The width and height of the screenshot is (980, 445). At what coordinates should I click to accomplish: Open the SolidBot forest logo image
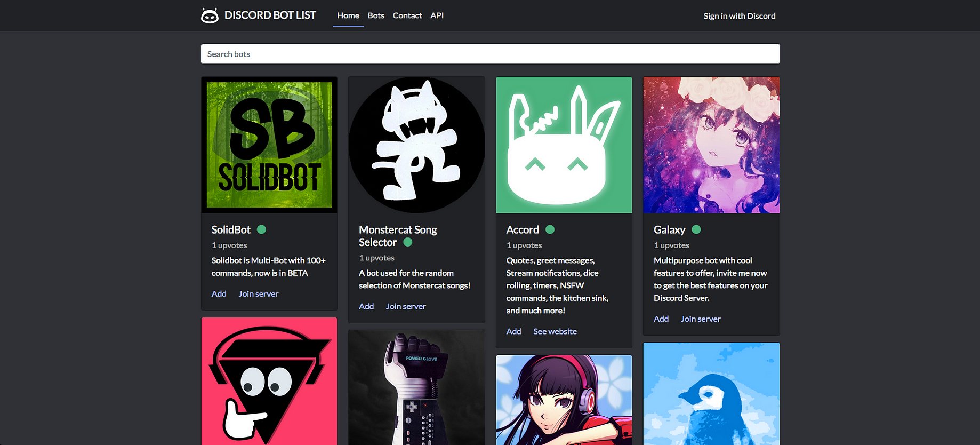pos(269,145)
